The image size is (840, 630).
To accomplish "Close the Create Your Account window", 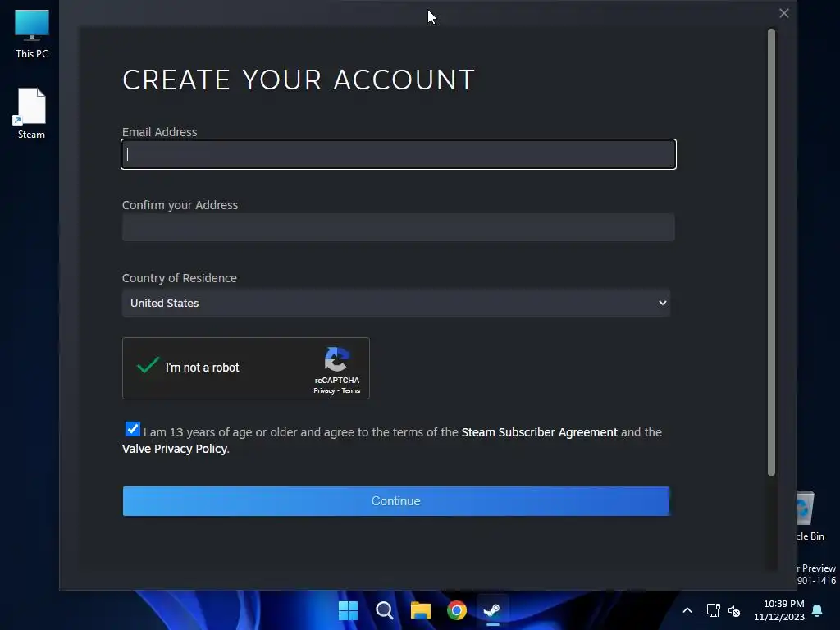I will (783, 13).
